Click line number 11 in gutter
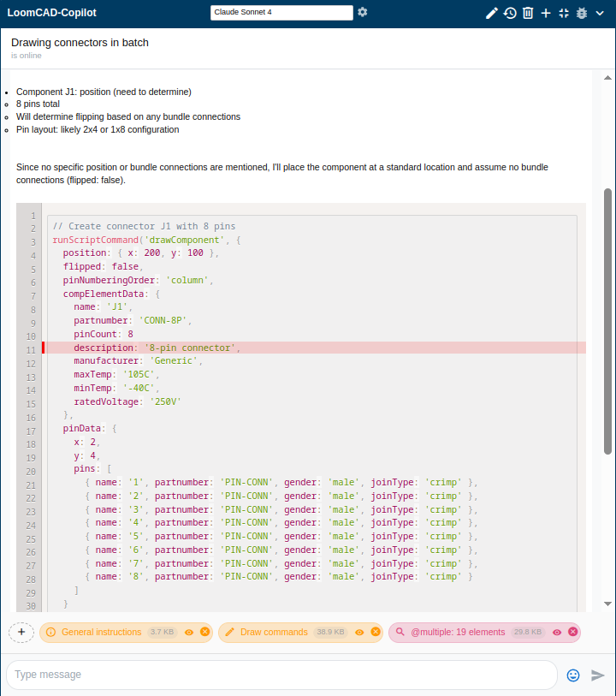The image size is (616, 696). tap(30, 350)
